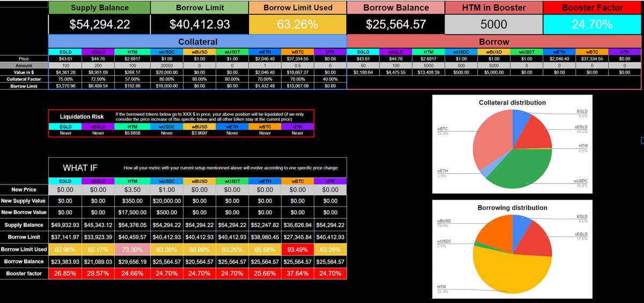Screen dimensions: 644x303
Task: Click the red 93.49% borrow limit used
Action: coord(297,249)
